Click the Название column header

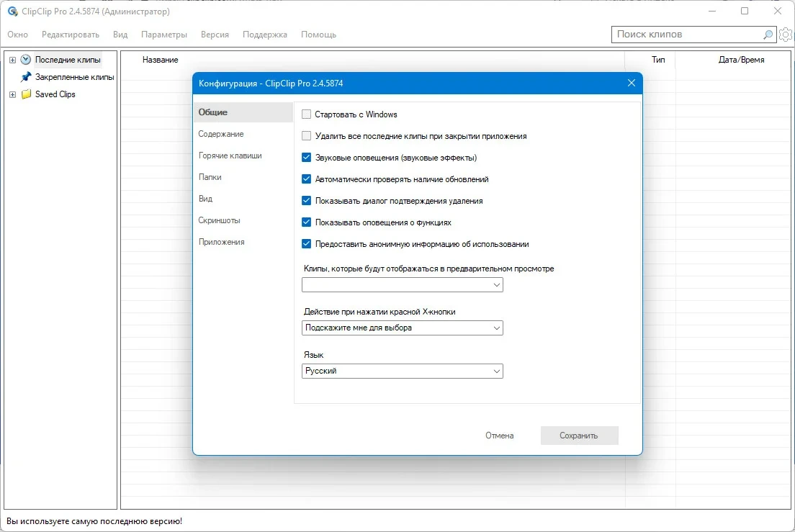(160, 60)
